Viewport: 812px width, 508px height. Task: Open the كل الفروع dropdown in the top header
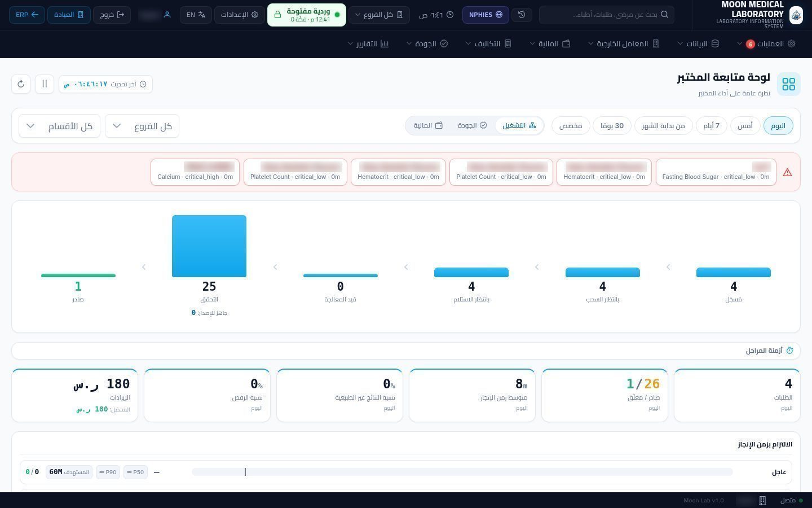pos(379,15)
